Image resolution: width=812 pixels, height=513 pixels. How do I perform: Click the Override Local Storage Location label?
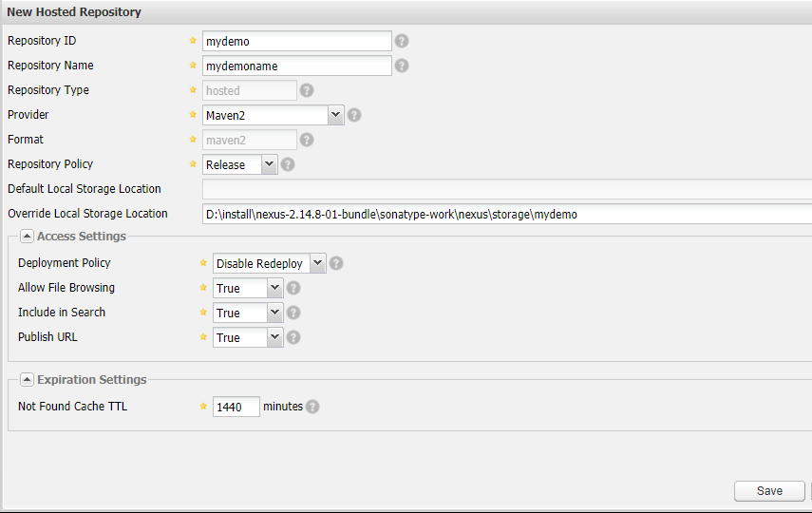point(87,214)
